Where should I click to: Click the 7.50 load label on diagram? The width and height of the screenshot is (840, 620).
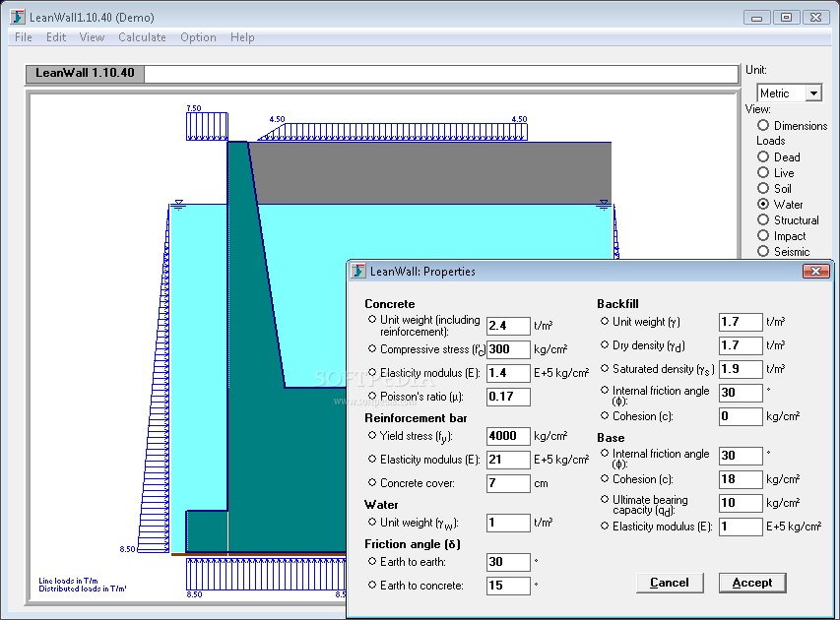194,108
